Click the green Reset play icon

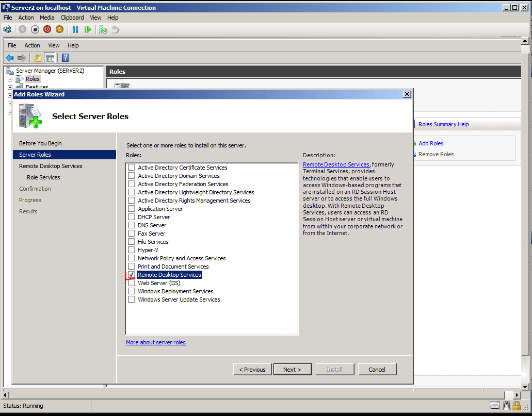pyautogui.click(x=88, y=29)
